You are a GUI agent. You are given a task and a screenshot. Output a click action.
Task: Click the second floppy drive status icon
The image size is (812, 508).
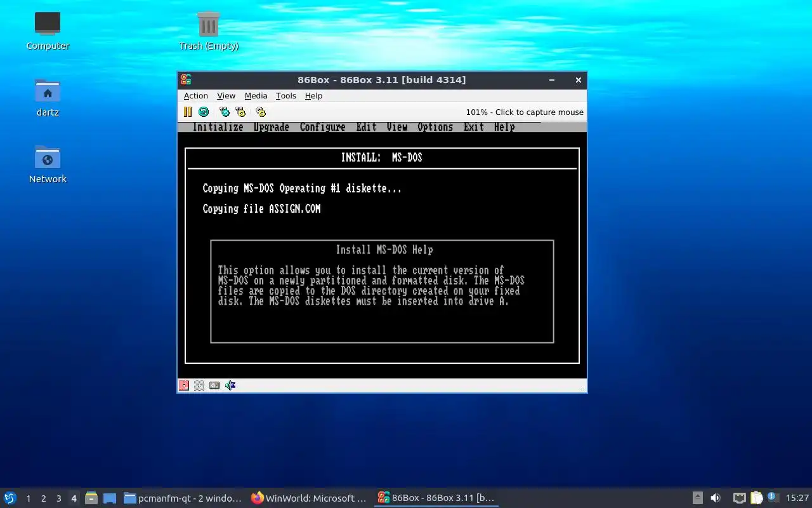[199, 385]
